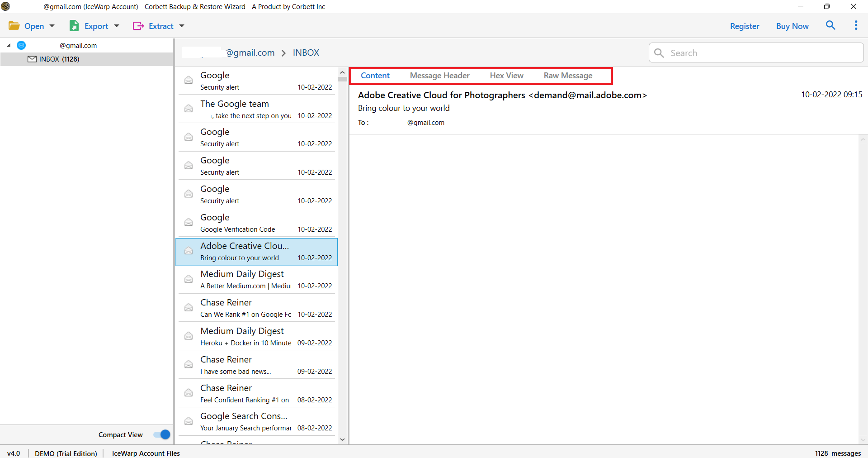This screenshot has height=458, width=868.
Task: Click the 1128 messages status count
Action: [x=838, y=453]
